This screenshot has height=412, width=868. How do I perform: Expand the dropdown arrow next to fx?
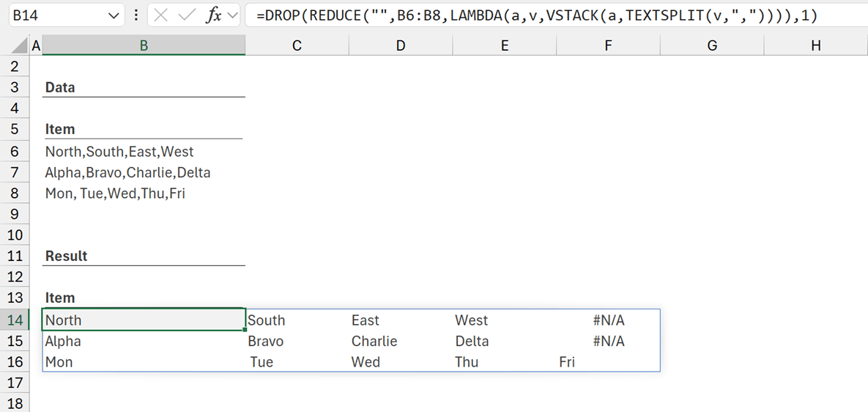pyautogui.click(x=233, y=15)
